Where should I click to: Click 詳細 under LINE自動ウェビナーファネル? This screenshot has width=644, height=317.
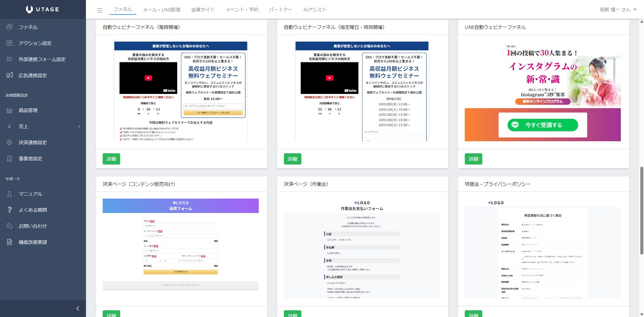pyautogui.click(x=473, y=159)
